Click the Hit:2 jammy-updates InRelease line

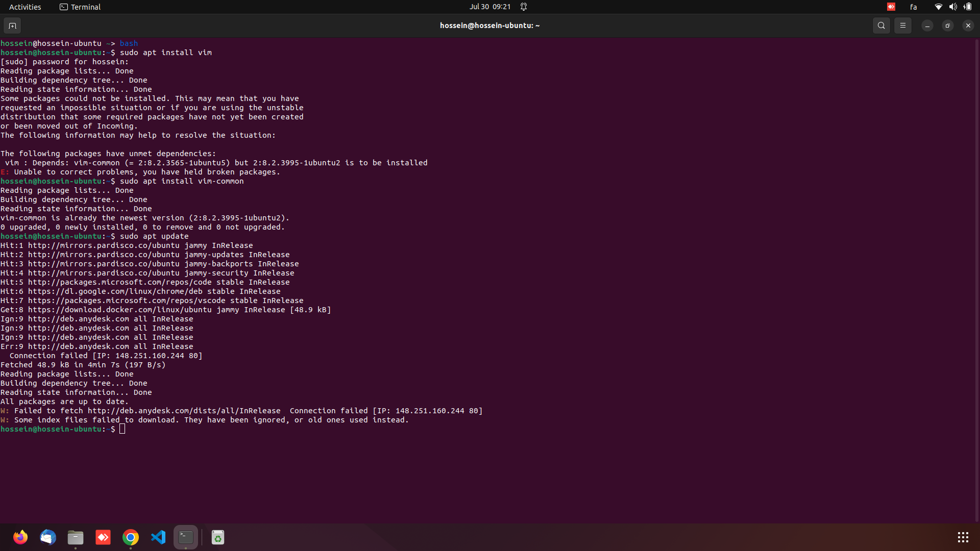pos(145,255)
